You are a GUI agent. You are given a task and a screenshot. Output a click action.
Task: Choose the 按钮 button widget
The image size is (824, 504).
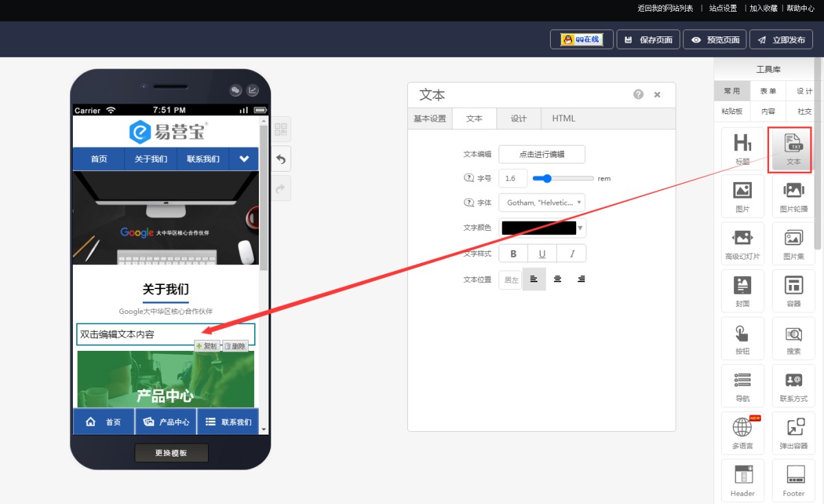click(742, 338)
